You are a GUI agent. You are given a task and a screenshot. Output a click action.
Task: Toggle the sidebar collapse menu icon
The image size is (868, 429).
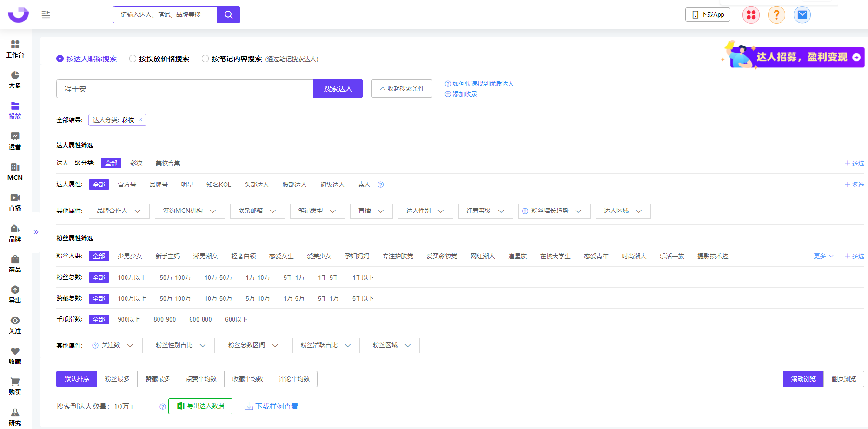click(46, 14)
